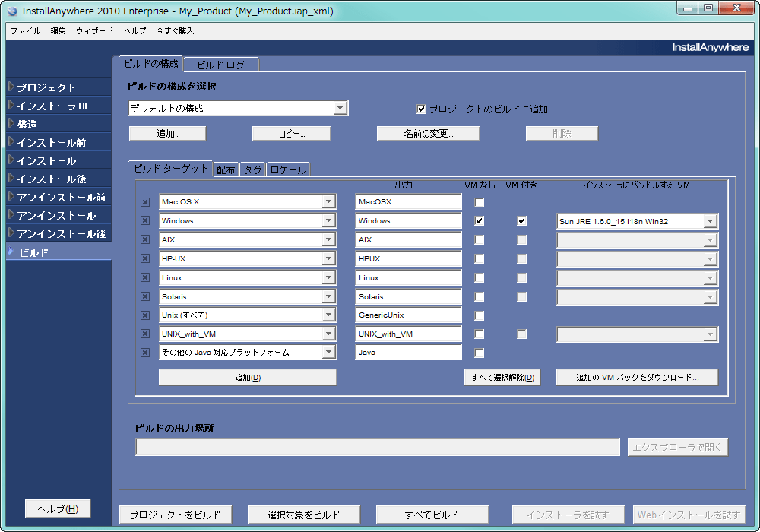The width and height of the screenshot is (760, 532).
Task: Open the Sun JRE 1.6.0_15 bundled VM dropdown
Action: point(711,220)
